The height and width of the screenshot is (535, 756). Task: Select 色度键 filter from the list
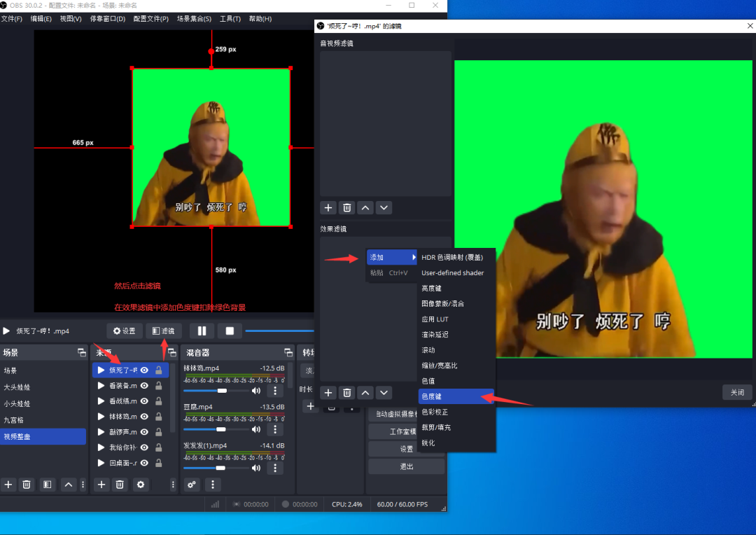(456, 396)
